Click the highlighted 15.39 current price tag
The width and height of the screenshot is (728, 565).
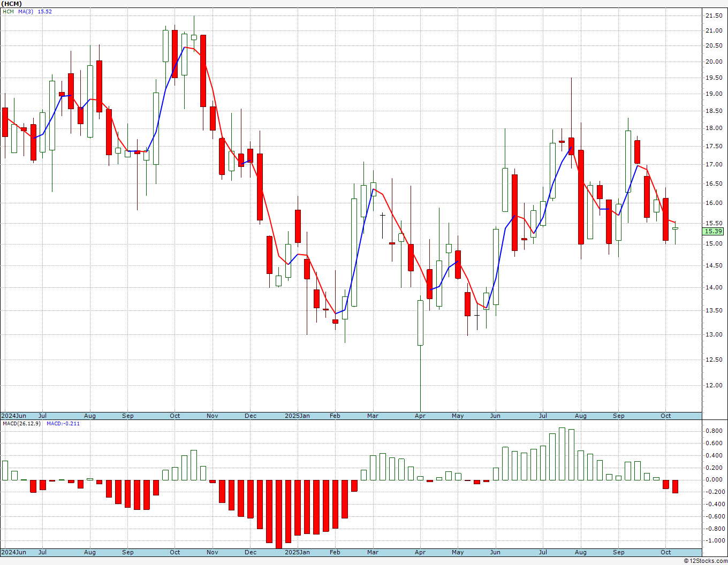pyautogui.click(x=713, y=232)
